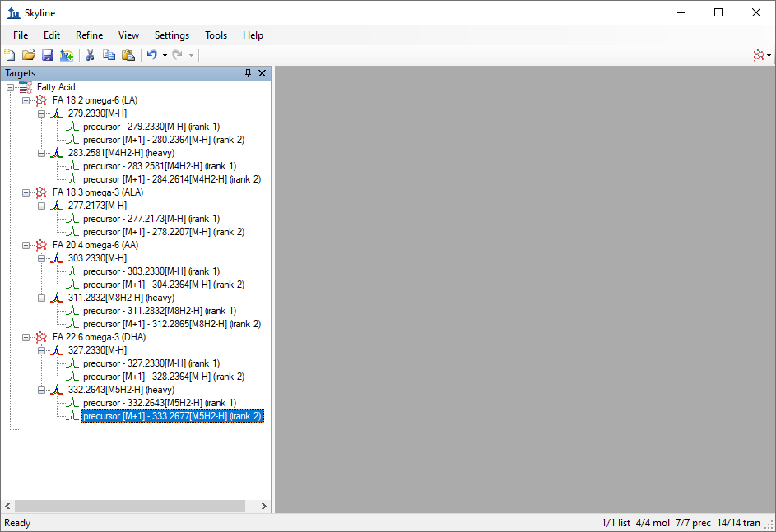Open the Tools menu
This screenshot has width=776, height=532.
[x=216, y=35]
